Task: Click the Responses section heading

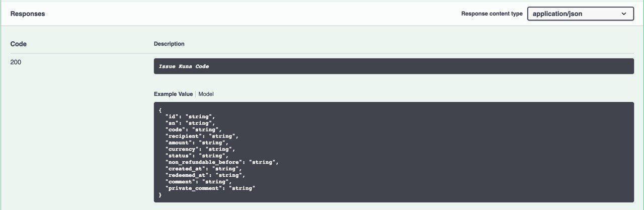Action: click(28, 14)
